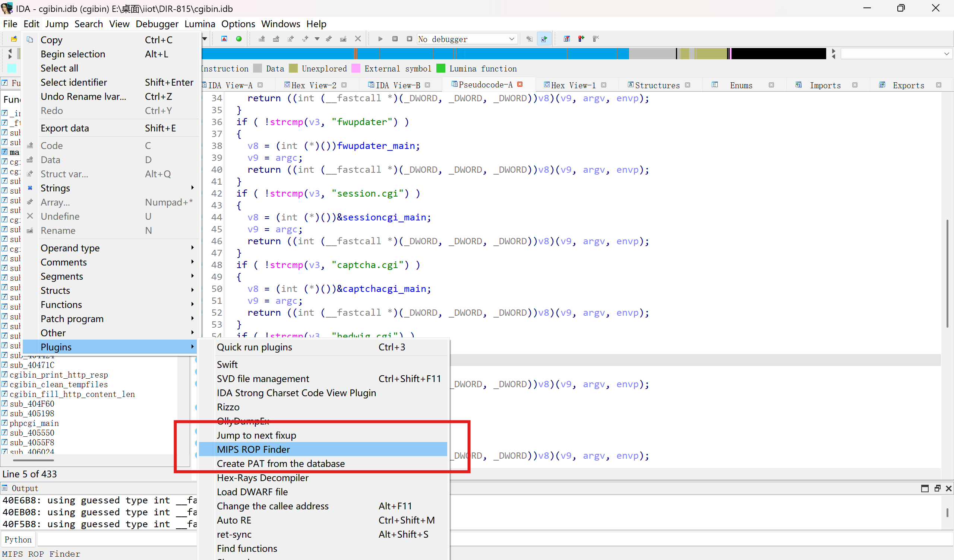Screen dimensions: 954x560
Task: Click the External symbol pink legend swatch
Action: click(x=356, y=69)
